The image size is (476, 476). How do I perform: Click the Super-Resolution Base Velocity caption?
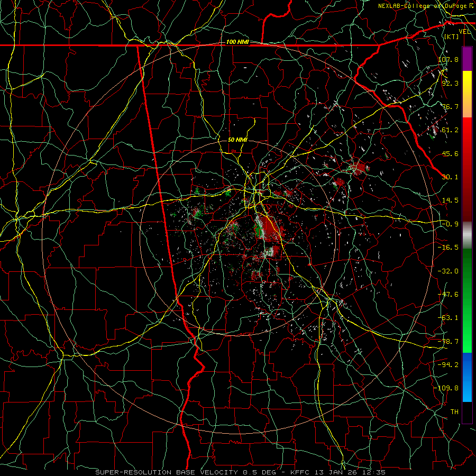click(x=241, y=472)
